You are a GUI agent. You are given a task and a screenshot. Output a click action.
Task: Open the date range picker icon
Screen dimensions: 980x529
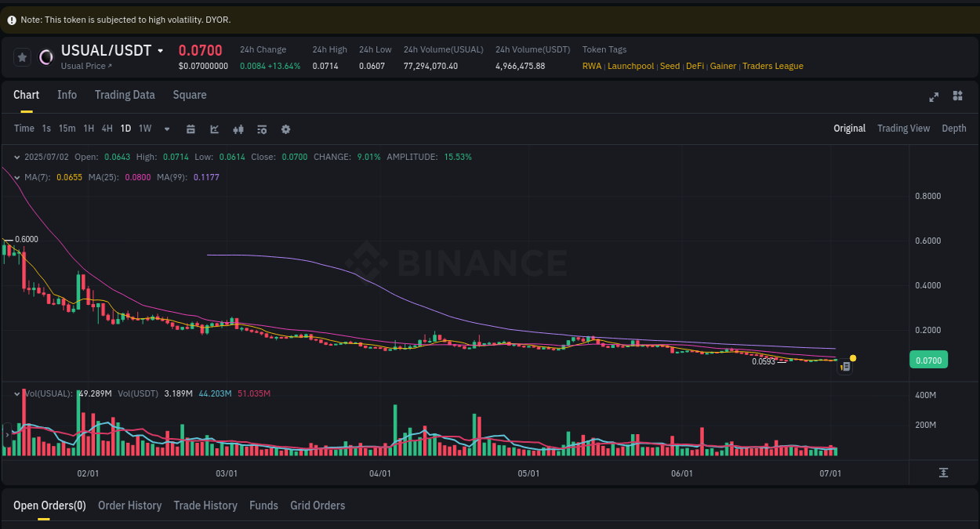pos(191,129)
